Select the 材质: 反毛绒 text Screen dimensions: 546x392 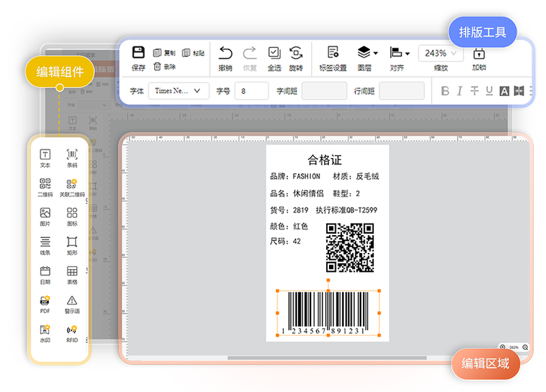tap(356, 177)
